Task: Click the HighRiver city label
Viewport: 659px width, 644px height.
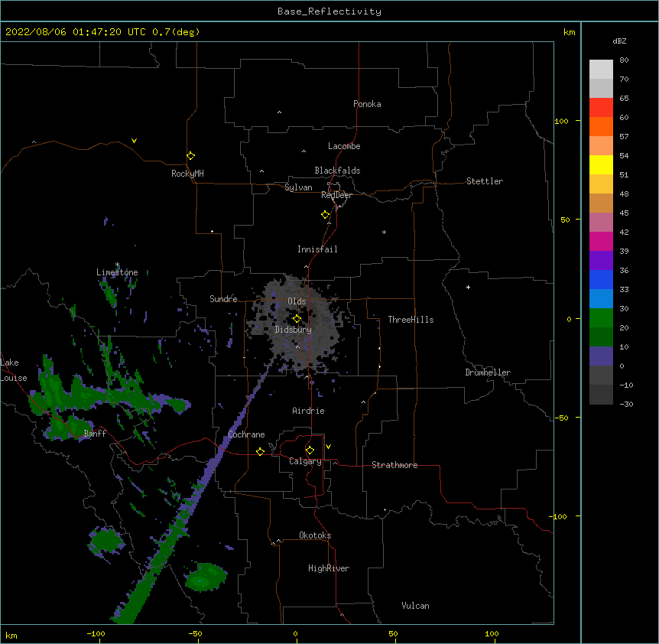Action: click(x=329, y=568)
